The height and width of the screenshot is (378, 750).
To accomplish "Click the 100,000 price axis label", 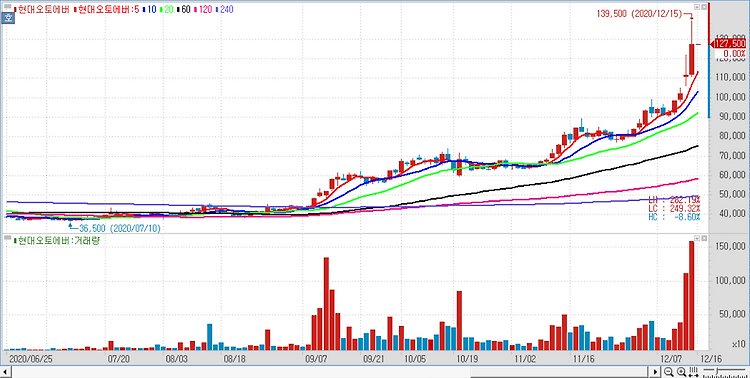I will coord(731,97).
